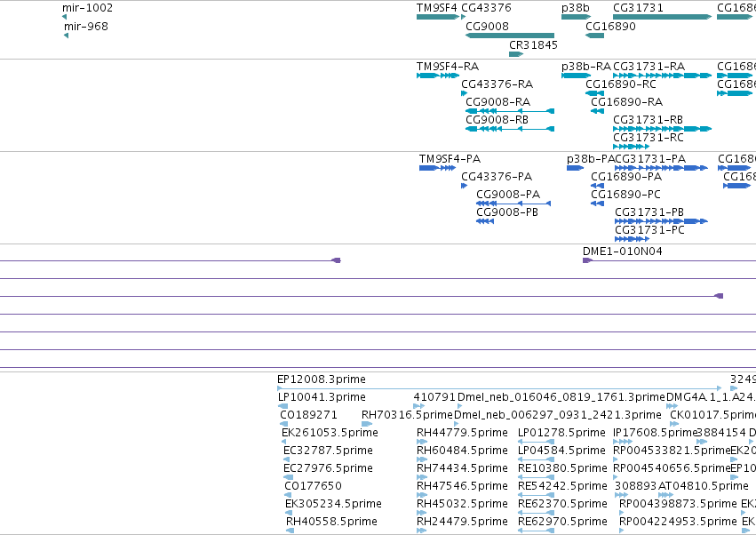
Task: Select the RP004533821.5prime EST label
Action: (x=672, y=450)
